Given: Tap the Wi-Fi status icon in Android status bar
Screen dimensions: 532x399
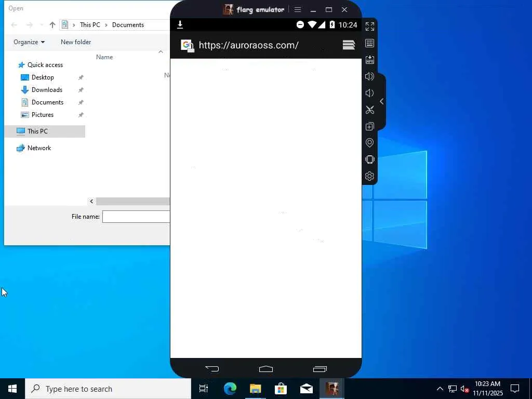Looking at the screenshot, I should (x=312, y=24).
